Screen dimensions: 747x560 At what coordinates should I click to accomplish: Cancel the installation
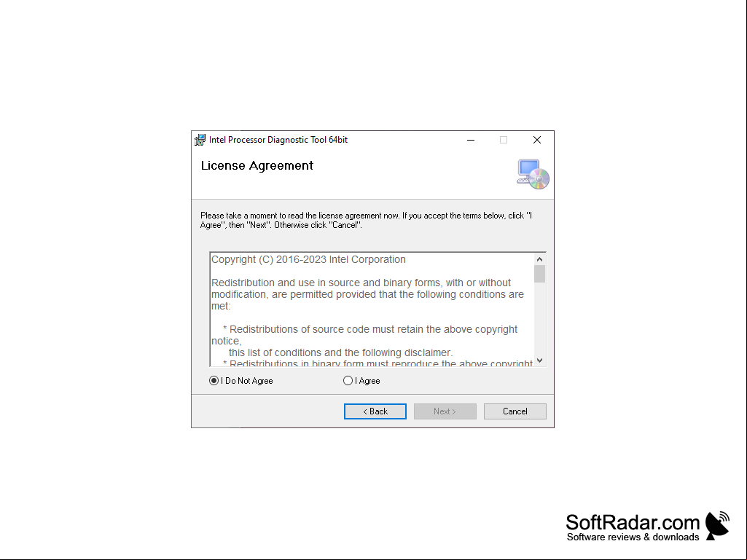pyautogui.click(x=515, y=411)
